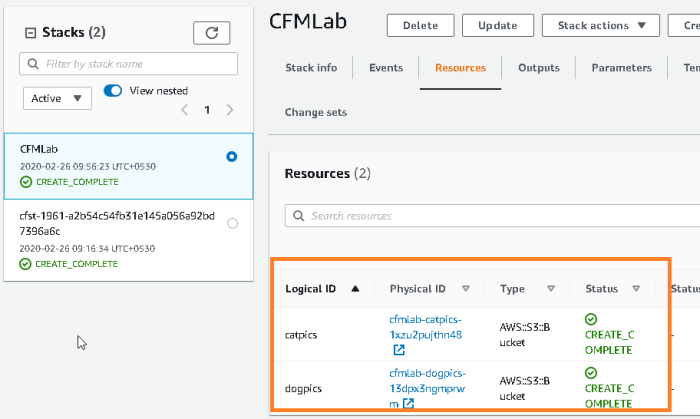Viewport: 700px width, 419px height.
Task: Sort resources by Logical ID arrow
Action: point(354,289)
